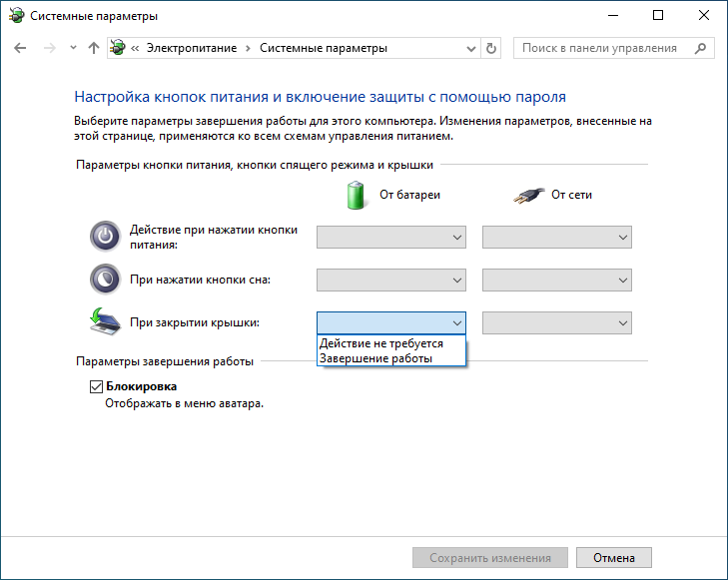Screen dimensions: 728x580
Task: Click the back navigation arrow
Action: (20, 48)
